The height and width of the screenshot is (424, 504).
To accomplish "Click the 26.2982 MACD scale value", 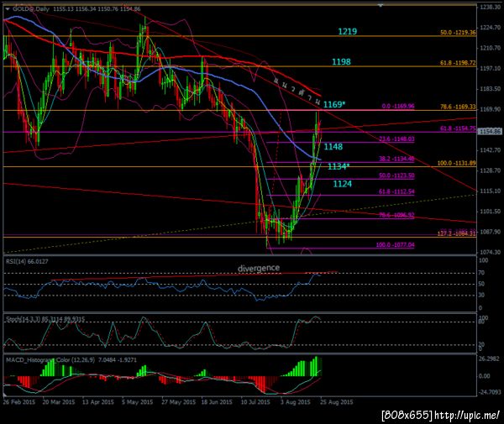I will 489,359.
